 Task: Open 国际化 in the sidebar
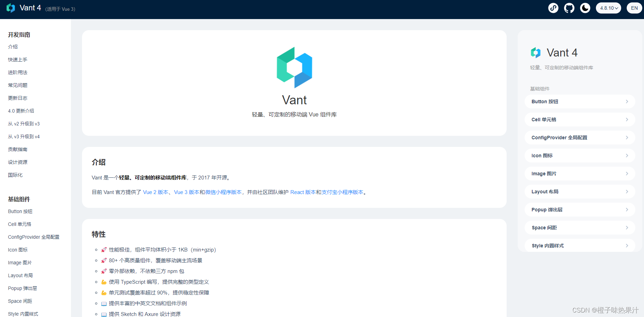coord(15,175)
